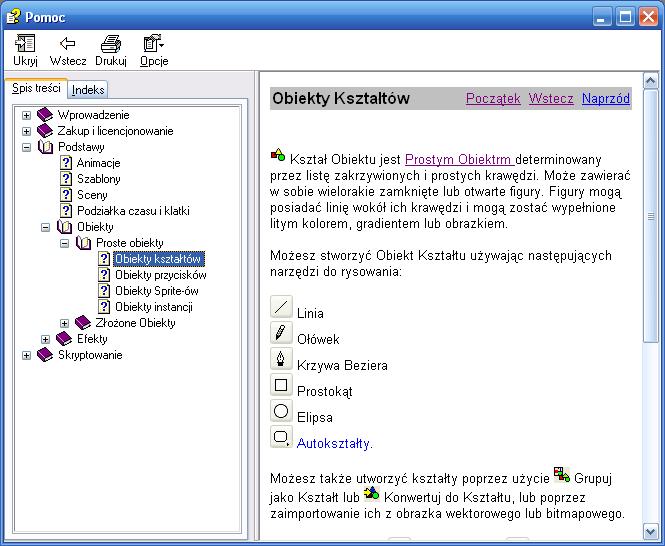Select the Ołówek pencil icon
The image size is (665, 546).
pyautogui.click(x=281, y=333)
